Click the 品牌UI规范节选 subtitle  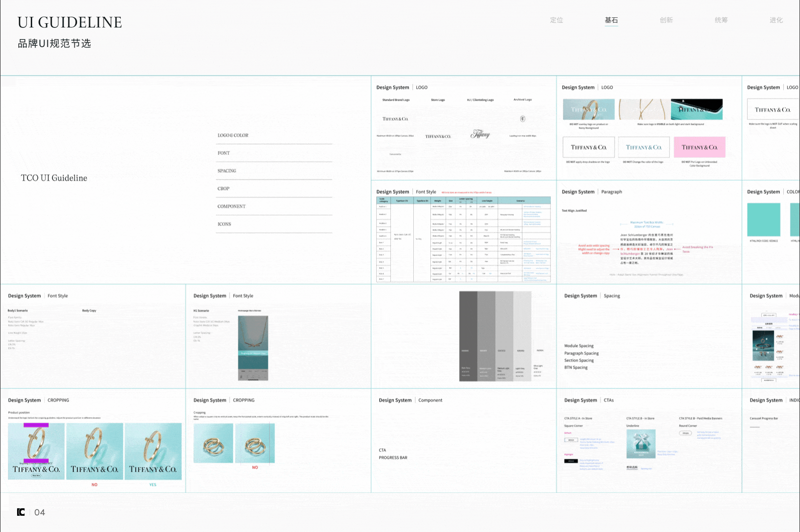54,43
